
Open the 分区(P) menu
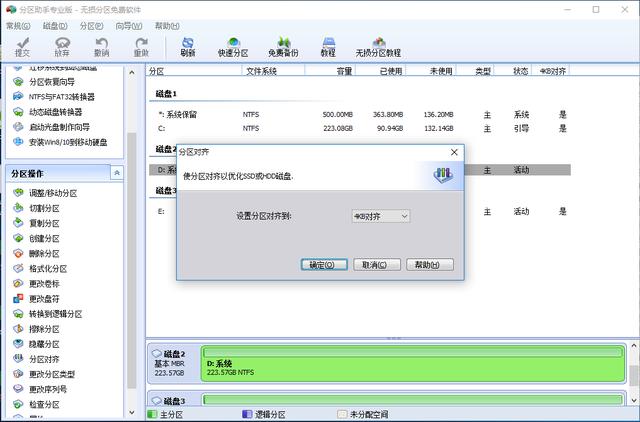(91, 26)
